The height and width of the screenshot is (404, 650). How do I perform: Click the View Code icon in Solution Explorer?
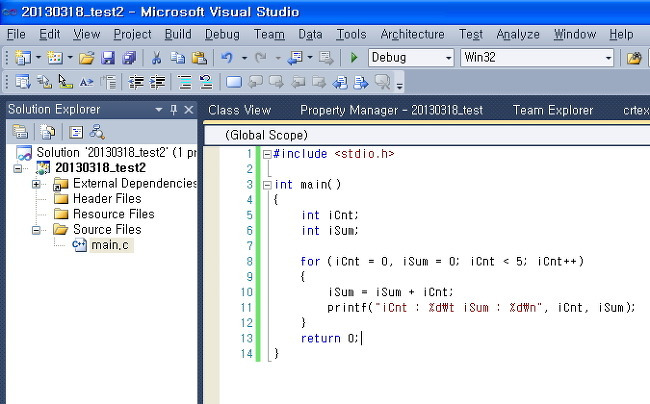[76, 132]
